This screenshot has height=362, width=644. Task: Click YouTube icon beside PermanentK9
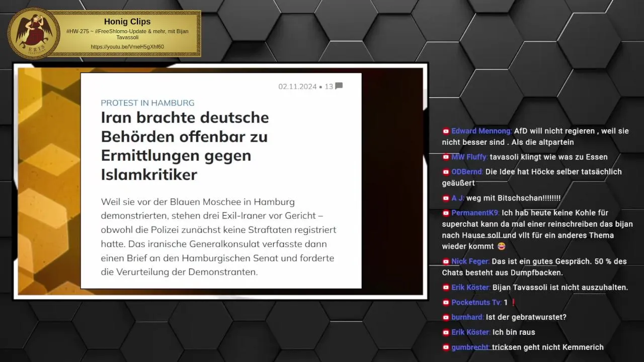coord(446,213)
